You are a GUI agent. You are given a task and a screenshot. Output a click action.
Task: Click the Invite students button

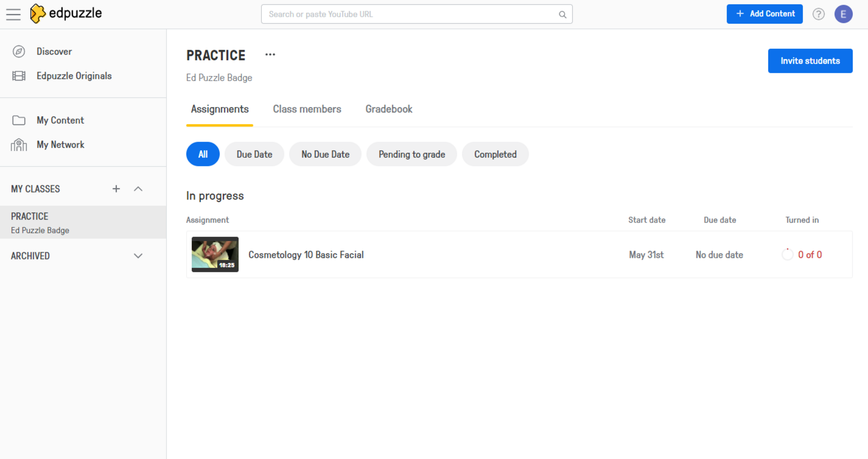(810, 61)
